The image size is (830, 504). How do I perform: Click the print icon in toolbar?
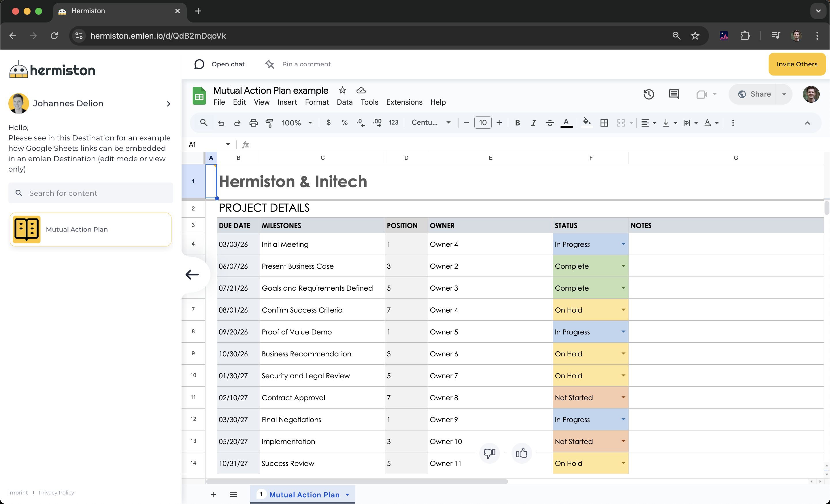tap(253, 123)
